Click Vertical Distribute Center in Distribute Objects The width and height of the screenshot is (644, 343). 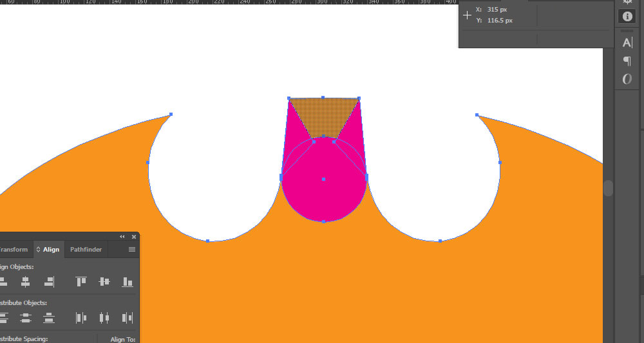(26, 317)
